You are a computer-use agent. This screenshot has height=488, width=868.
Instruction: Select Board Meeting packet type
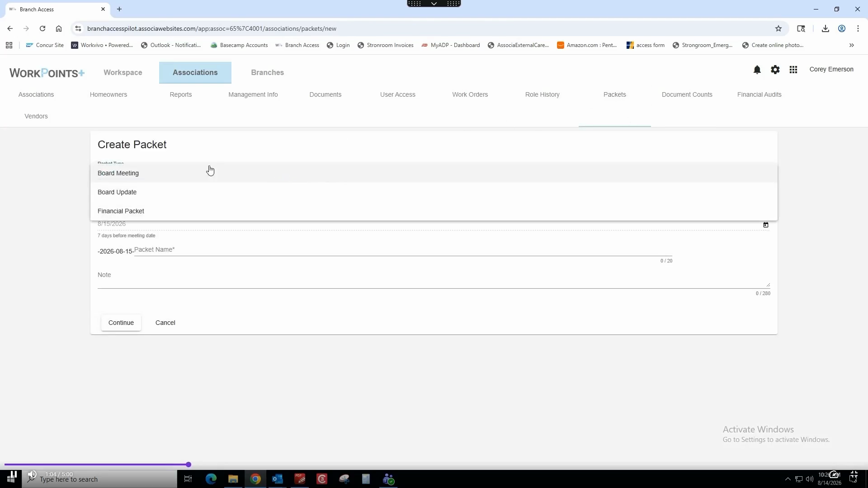point(434,173)
